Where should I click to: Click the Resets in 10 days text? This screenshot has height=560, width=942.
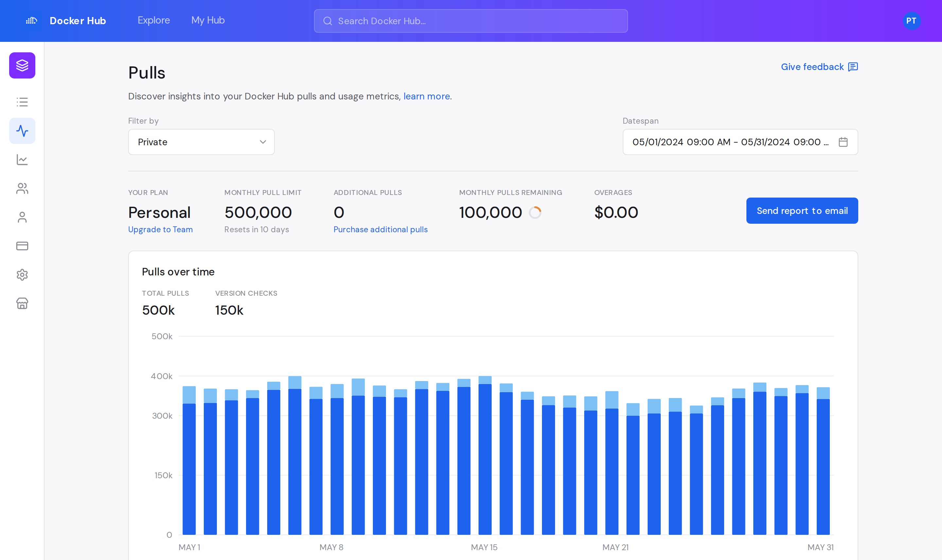[256, 229]
